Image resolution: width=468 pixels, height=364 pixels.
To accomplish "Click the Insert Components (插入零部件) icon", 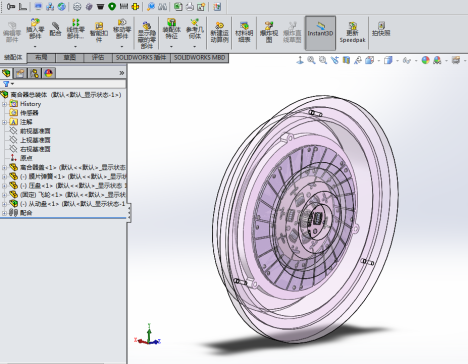I will coord(35,29).
